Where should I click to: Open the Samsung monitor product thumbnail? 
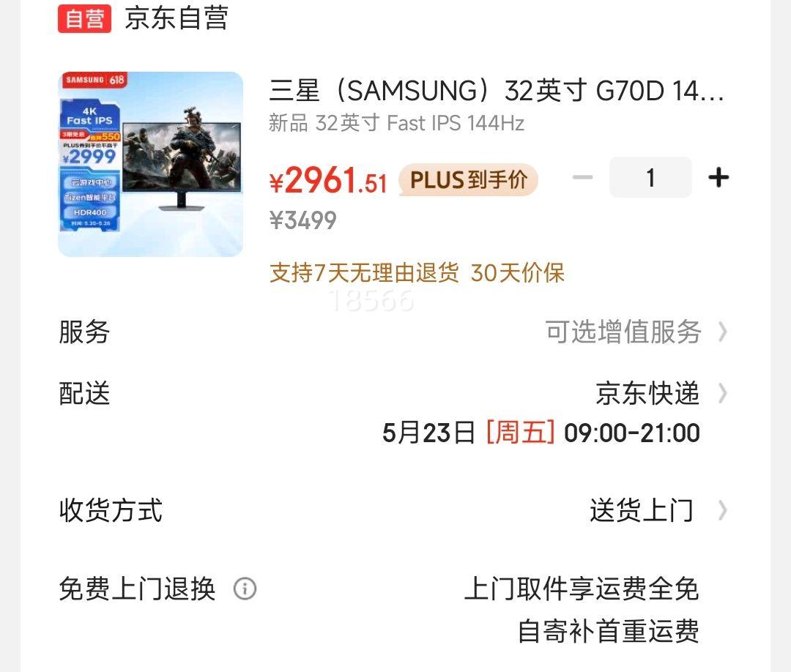coord(150,164)
